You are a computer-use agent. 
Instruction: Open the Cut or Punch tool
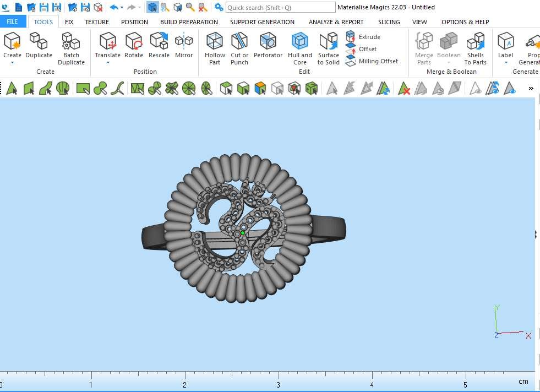click(239, 48)
